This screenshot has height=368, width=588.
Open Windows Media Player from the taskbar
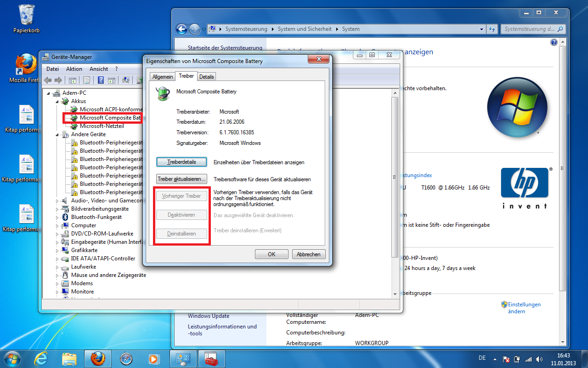153,358
